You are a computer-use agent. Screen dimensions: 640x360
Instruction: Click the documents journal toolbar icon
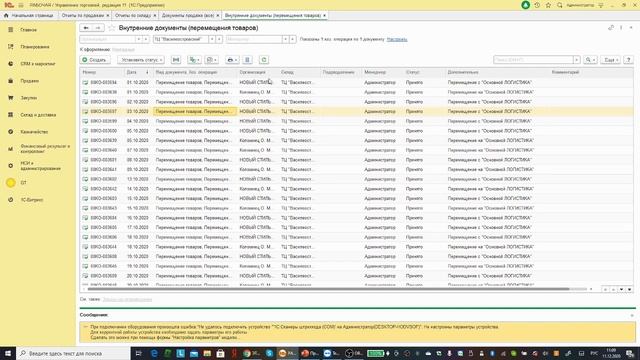[247, 60]
